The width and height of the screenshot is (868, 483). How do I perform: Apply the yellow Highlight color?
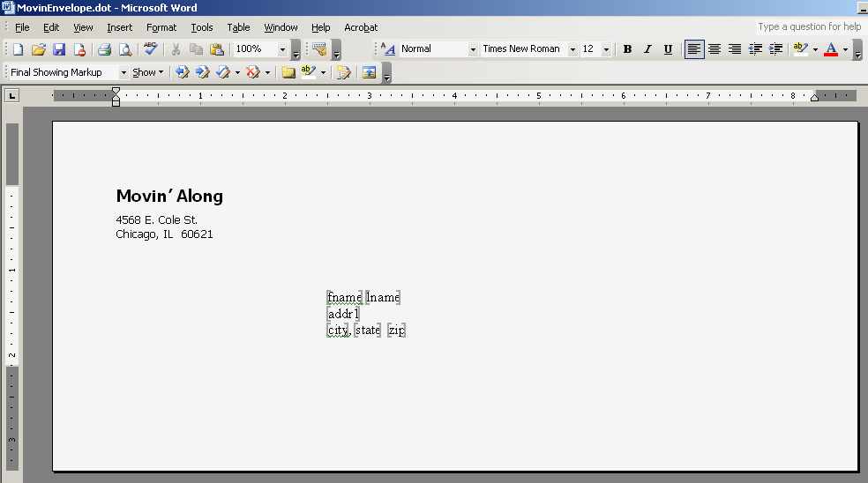click(800, 49)
